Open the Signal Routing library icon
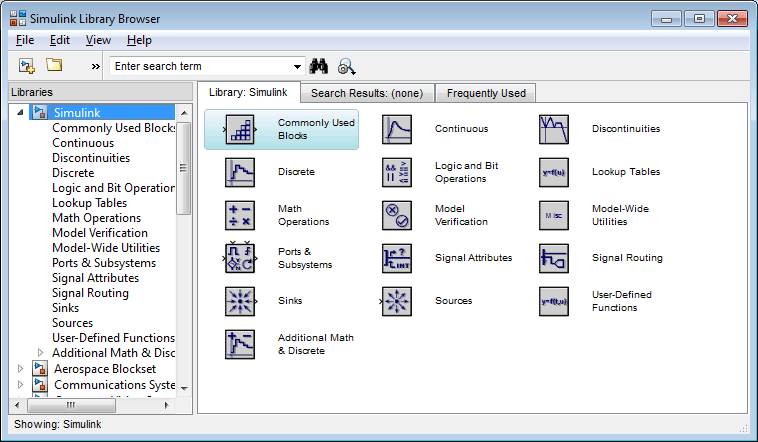Viewport: 758px width, 442px height. (554, 259)
